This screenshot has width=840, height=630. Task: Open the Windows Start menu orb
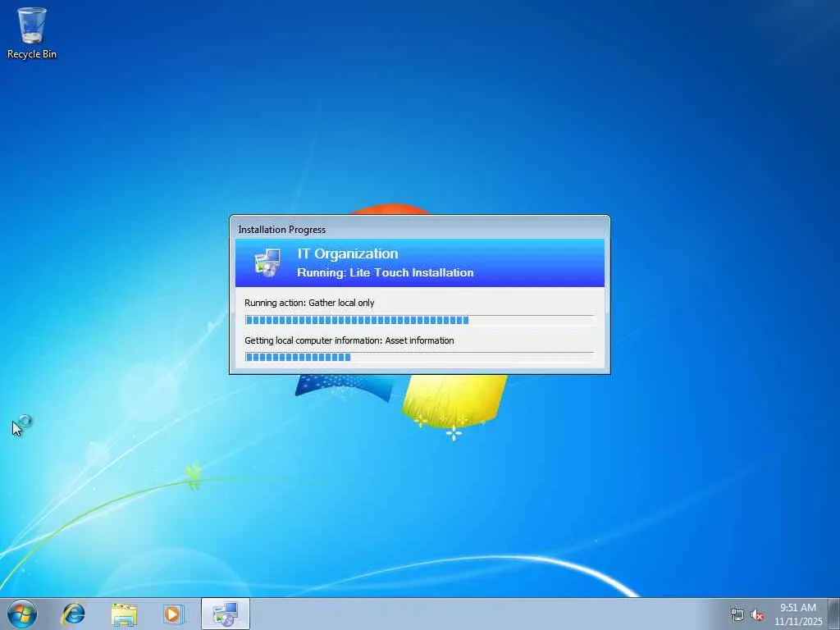click(22, 614)
